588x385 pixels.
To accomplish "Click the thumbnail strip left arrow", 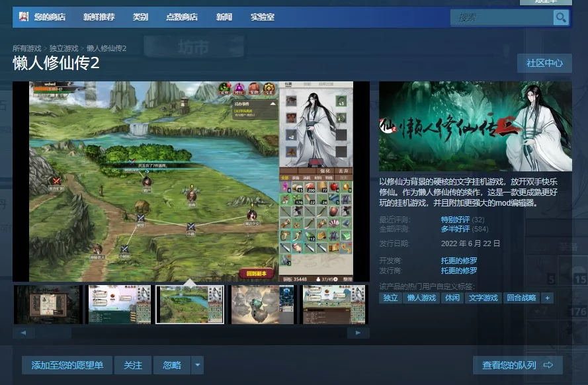I will tap(24, 333).
